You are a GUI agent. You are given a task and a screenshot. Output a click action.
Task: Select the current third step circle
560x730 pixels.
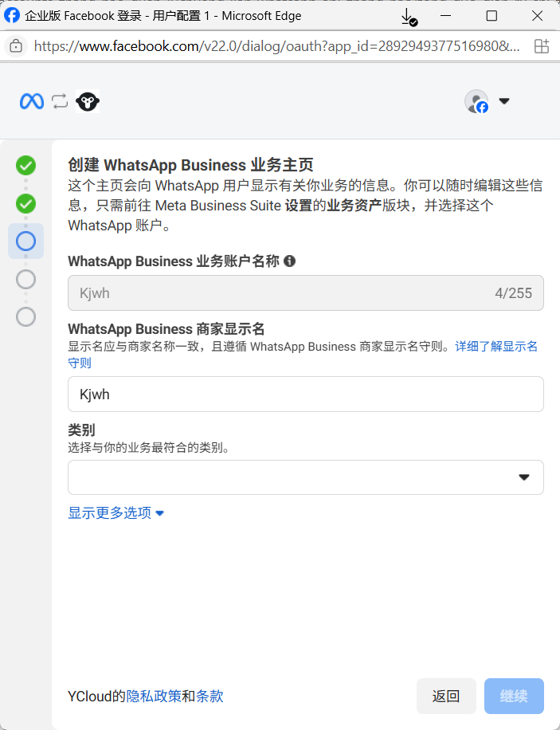[x=25, y=241]
